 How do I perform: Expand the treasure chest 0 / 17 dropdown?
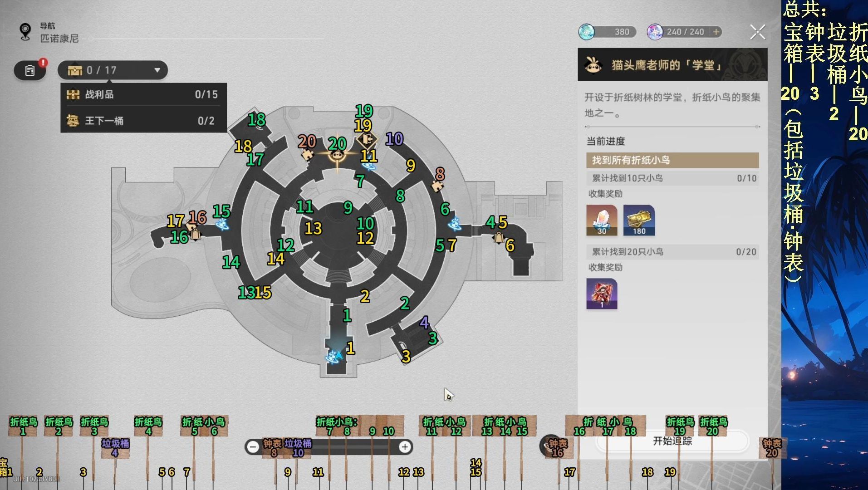113,70
